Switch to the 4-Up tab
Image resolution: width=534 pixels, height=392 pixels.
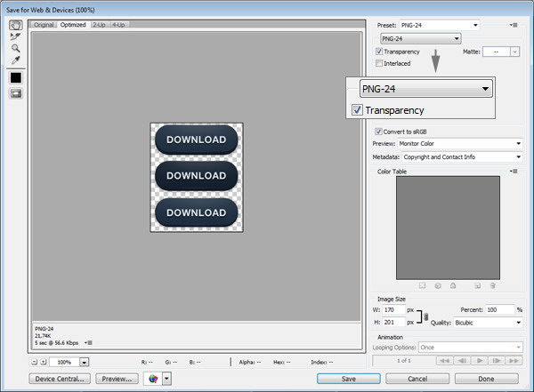pyautogui.click(x=118, y=25)
